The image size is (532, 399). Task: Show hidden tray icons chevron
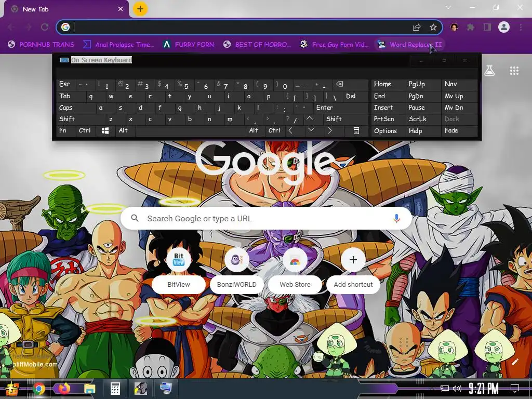pyautogui.click(x=432, y=389)
